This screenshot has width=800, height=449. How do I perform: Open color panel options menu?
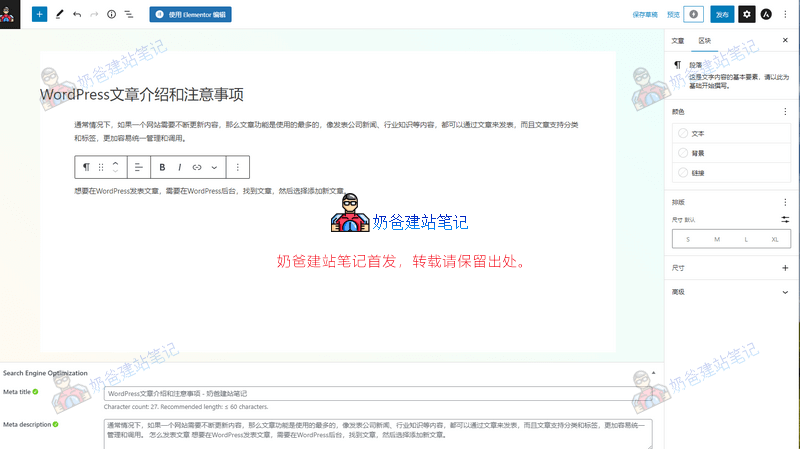click(x=785, y=112)
